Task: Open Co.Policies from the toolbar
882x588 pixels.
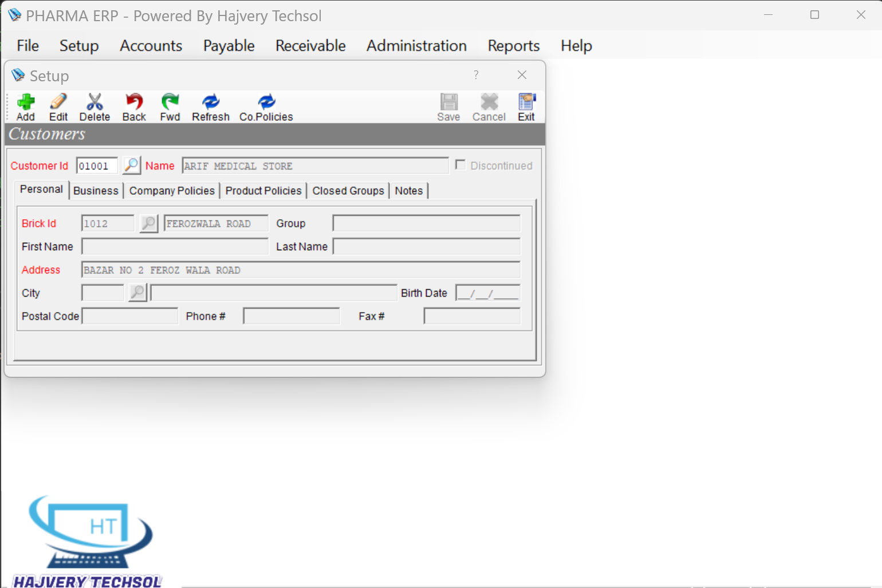Action: pos(266,107)
